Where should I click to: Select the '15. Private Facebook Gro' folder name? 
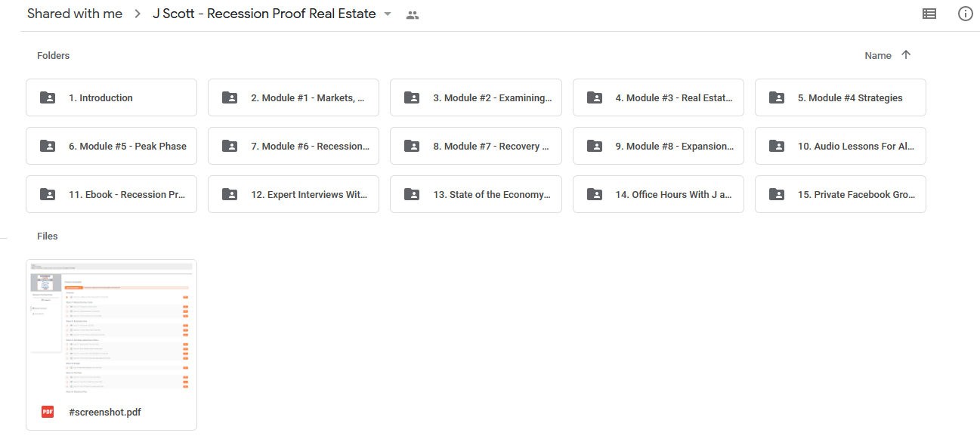(856, 194)
